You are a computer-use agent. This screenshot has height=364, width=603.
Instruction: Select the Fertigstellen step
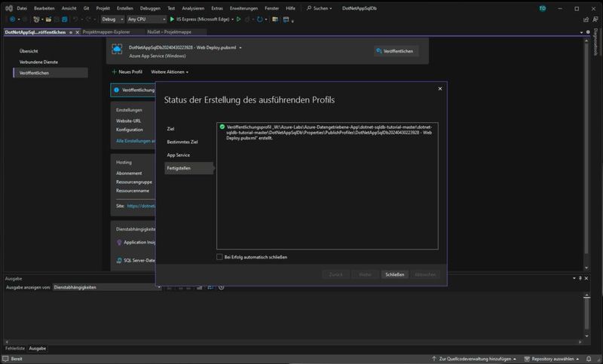[189, 168]
